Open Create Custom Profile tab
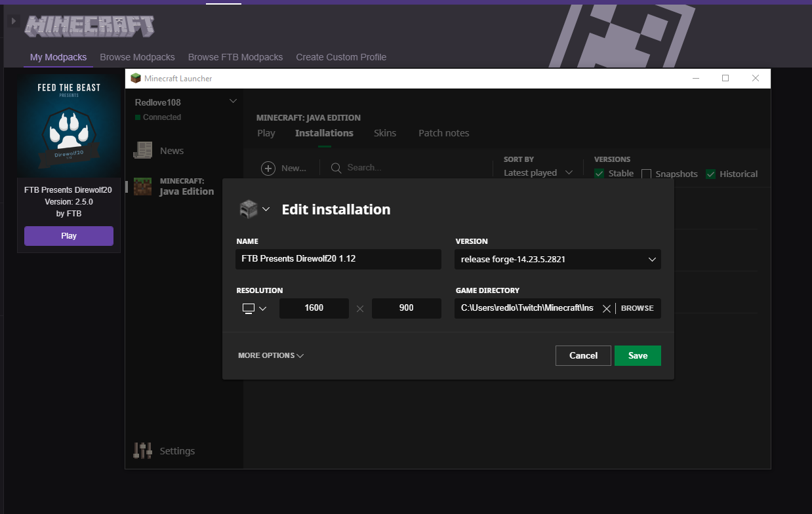 [x=341, y=57]
